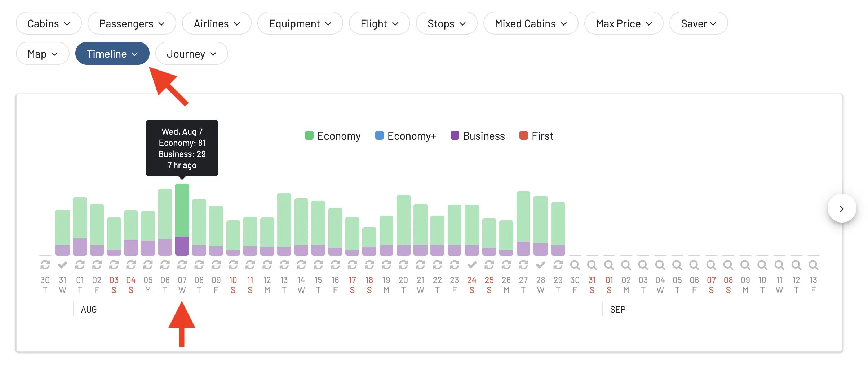868x373 pixels.
Task: Click the blue Economy+ legend swatch
Action: point(379,135)
